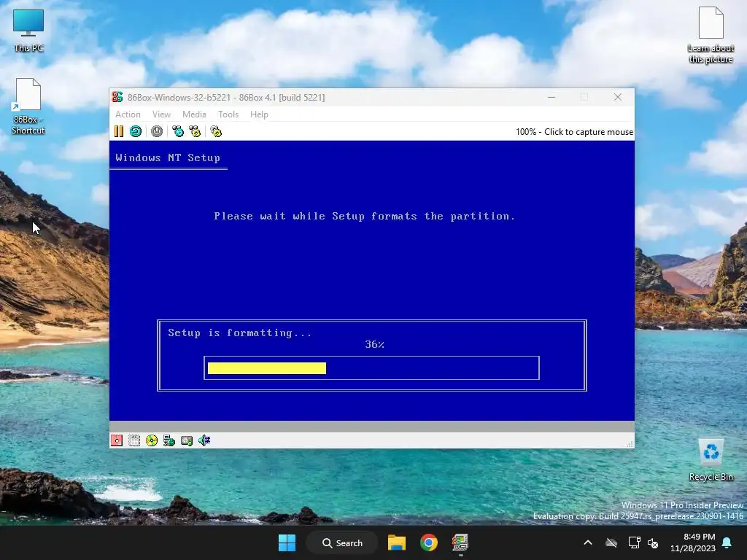Screen dimensions: 747x560
Task: Click the hard disk status icon
Action: (187, 440)
